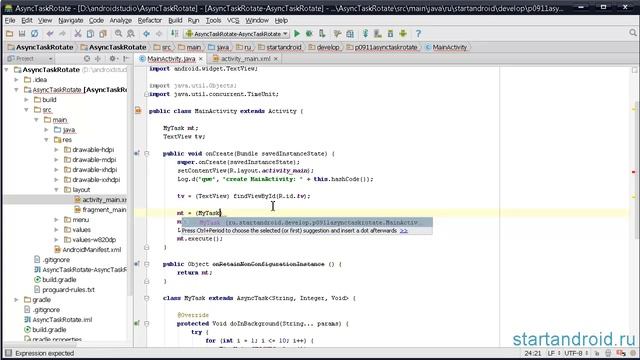Click the red error mark on stripe
This screenshot has height=360, width=640.
click(x=633, y=172)
